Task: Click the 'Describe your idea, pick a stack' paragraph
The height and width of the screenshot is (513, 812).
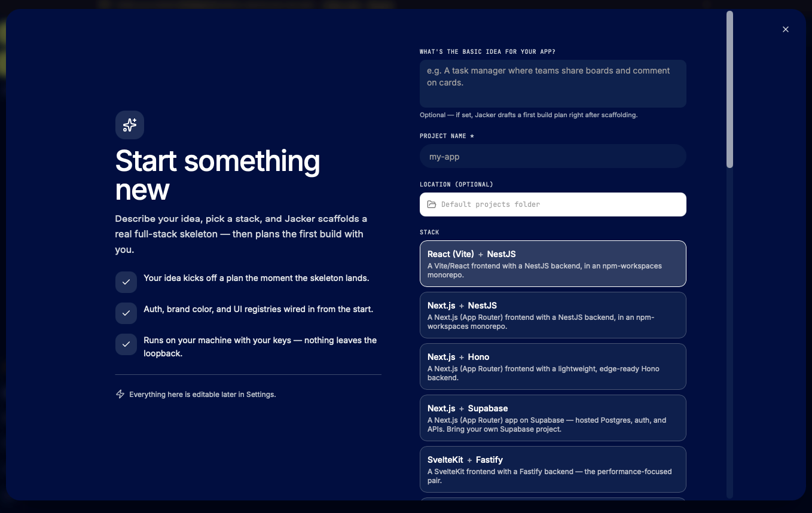Action: click(241, 234)
